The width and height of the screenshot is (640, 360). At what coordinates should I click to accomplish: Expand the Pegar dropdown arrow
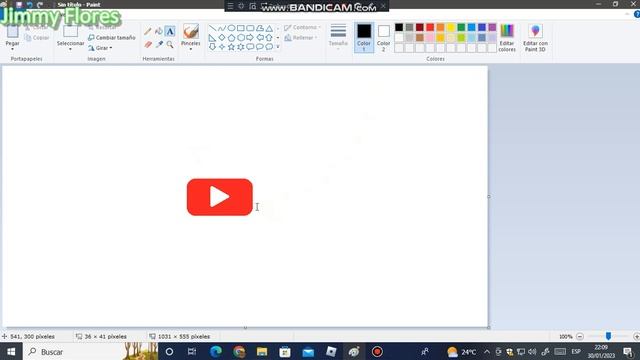[x=12, y=49]
